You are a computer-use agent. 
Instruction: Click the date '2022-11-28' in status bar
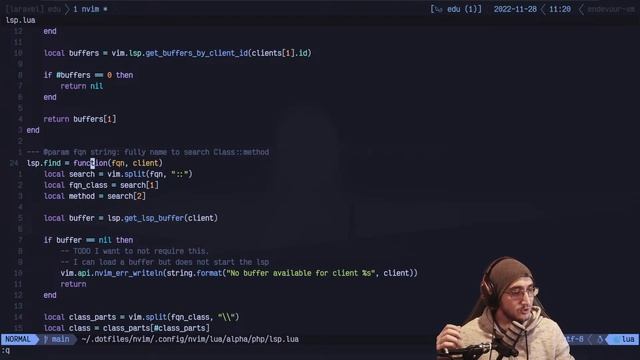[515, 9]
